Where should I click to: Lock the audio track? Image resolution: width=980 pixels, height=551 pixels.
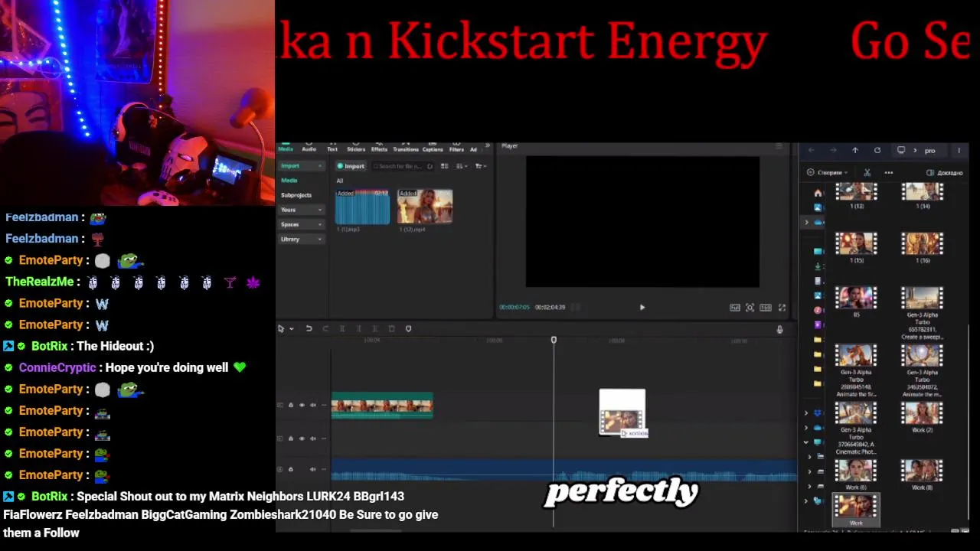pos(290,469)
